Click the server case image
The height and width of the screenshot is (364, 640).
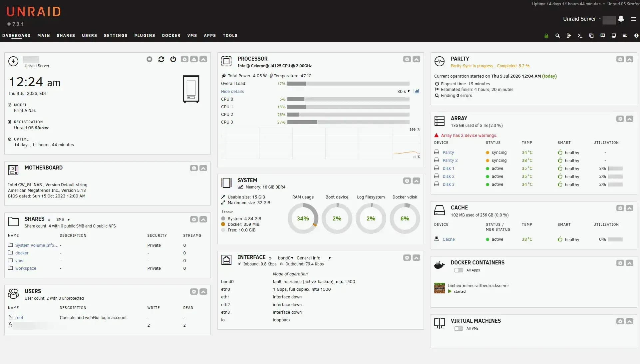[x=191, y=89]
